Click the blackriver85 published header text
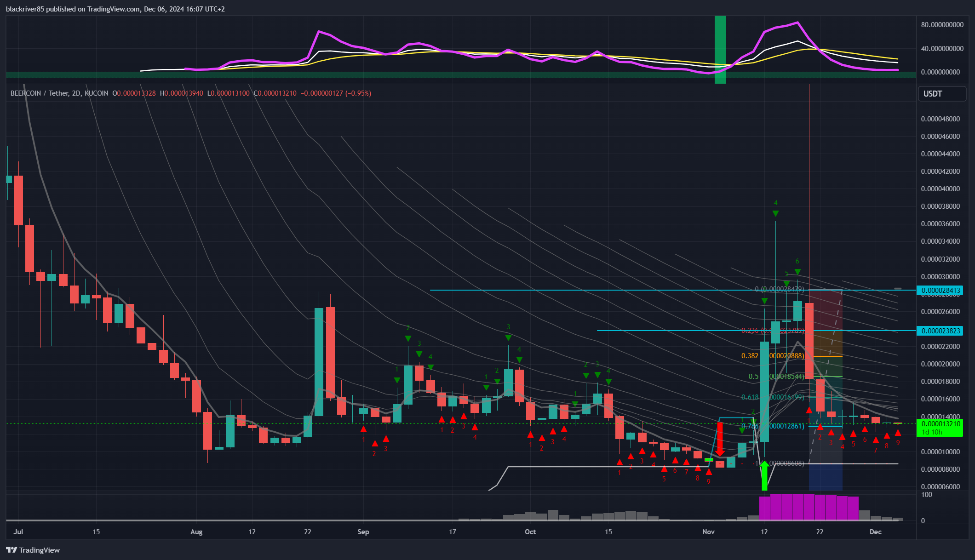Screen dimensions: 975x560 (x=115, y=9)
